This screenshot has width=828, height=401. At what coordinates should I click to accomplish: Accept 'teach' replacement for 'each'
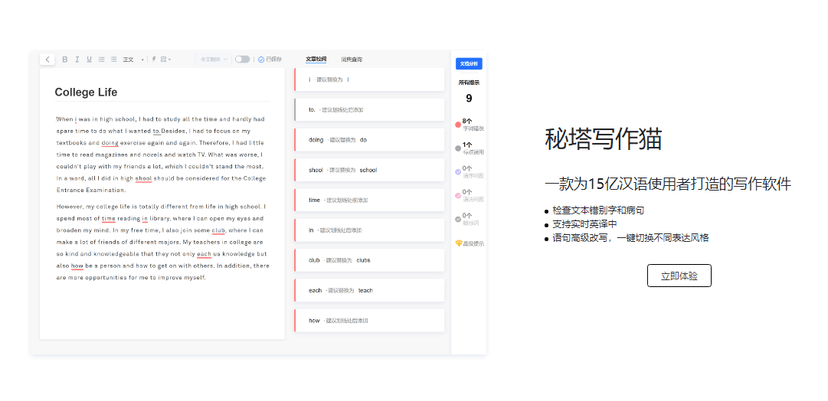pyautogui.click(x=365, y=291)
